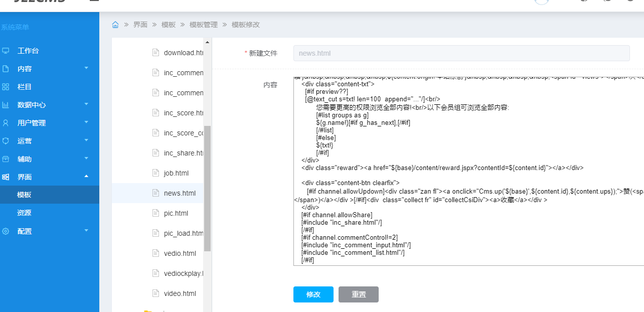Click the 辅助 box icon in sidebar

click(x=6, y=159)
